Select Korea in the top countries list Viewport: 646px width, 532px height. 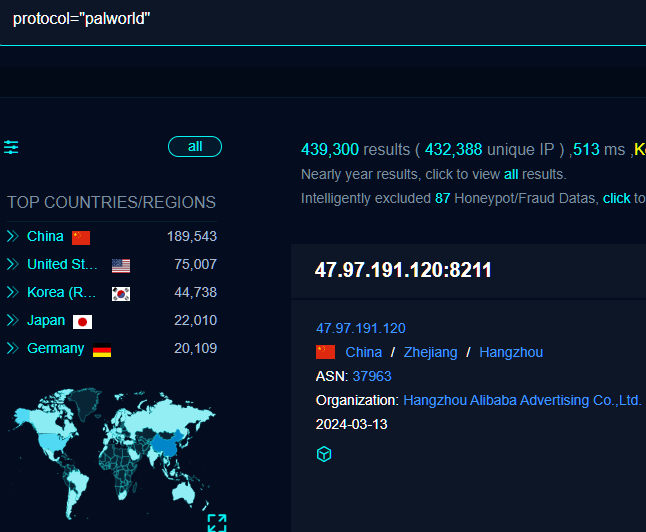pyautogui.click(x=62, y=293)
